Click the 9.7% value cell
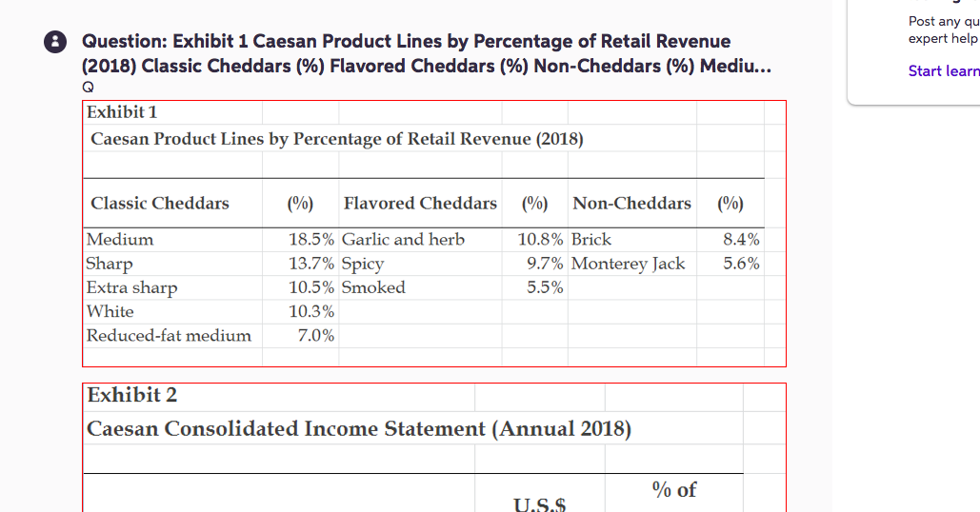The width and height of the screenshot is (980, 512). click(545, 265)
